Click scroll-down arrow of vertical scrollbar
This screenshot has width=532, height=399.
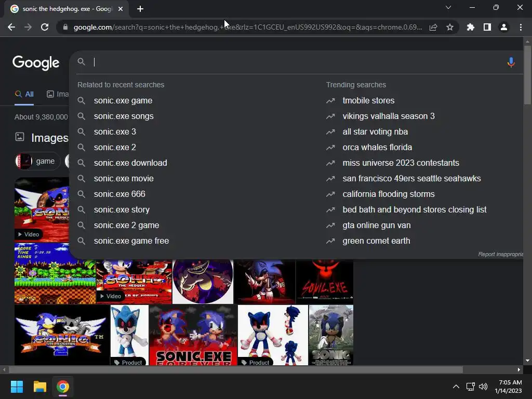pos(527,361)
